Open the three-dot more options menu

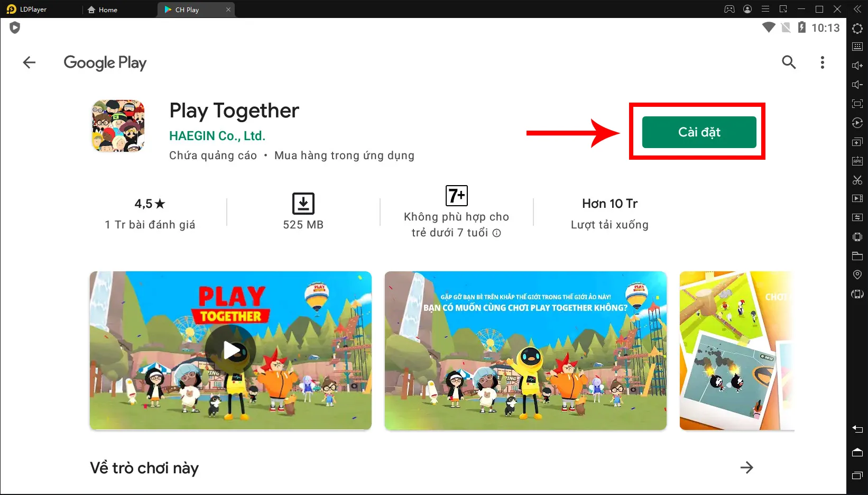point(822,62)
